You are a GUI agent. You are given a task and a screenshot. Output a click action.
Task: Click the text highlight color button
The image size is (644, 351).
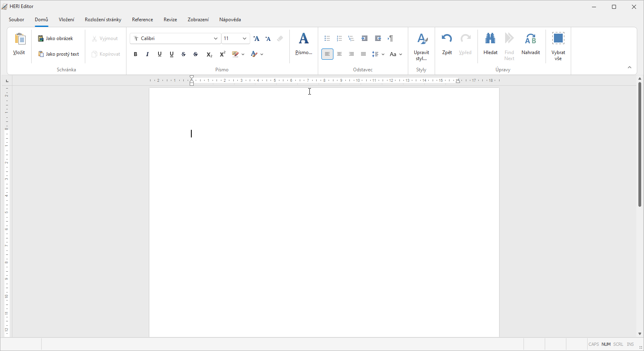(x=235, y=54)
